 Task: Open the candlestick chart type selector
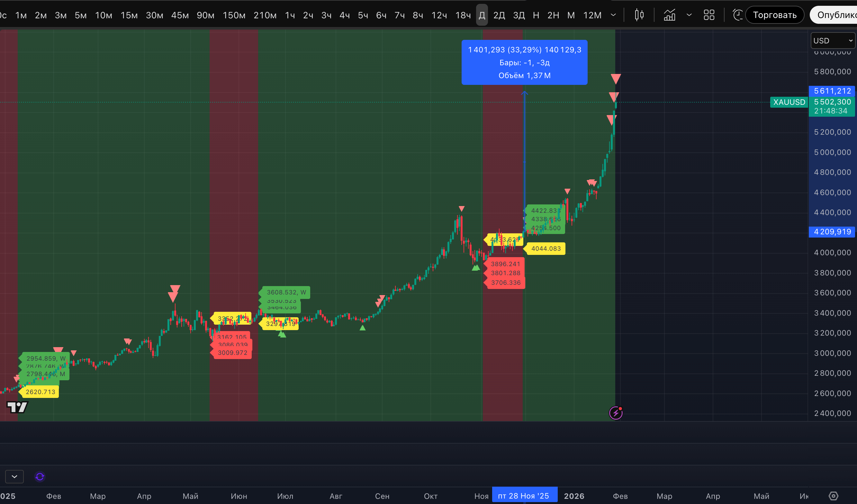[639, 15]
